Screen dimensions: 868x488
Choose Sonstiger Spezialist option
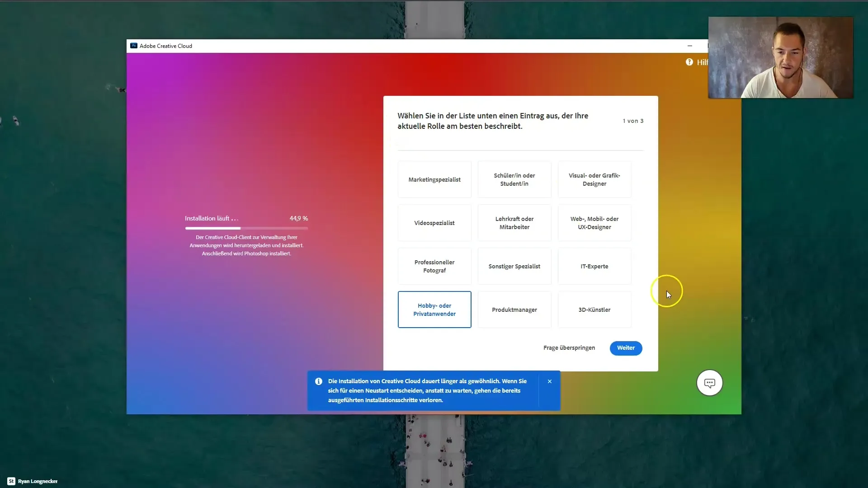[514, 266]
